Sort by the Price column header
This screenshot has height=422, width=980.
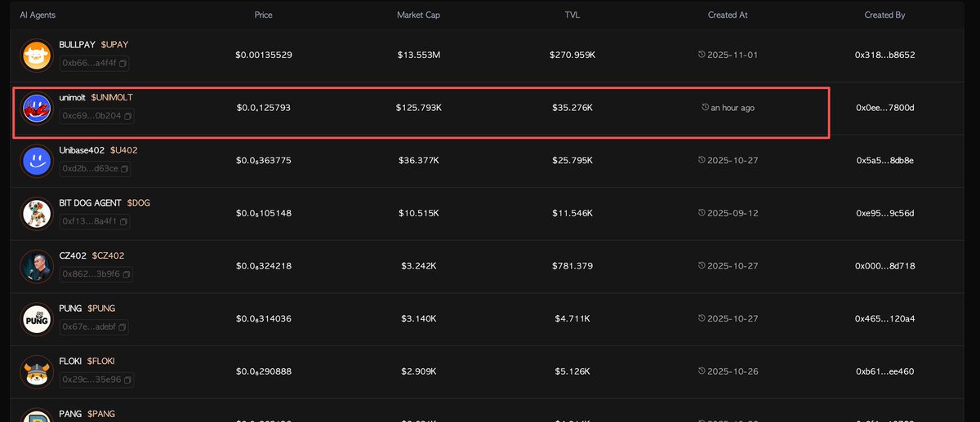[x=263, y=16]
